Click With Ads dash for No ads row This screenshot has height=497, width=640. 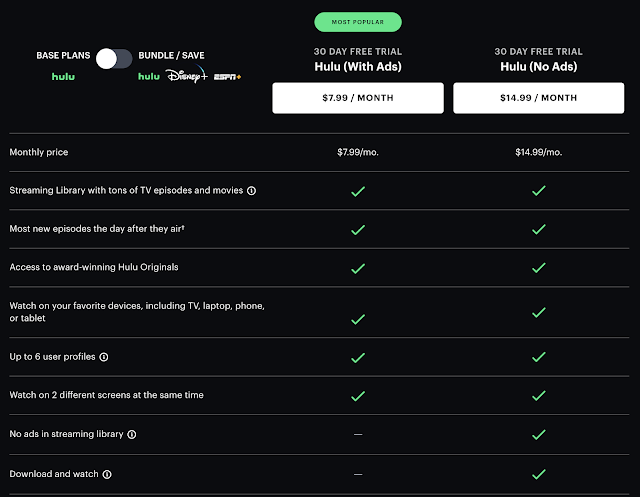coord(358,435)
